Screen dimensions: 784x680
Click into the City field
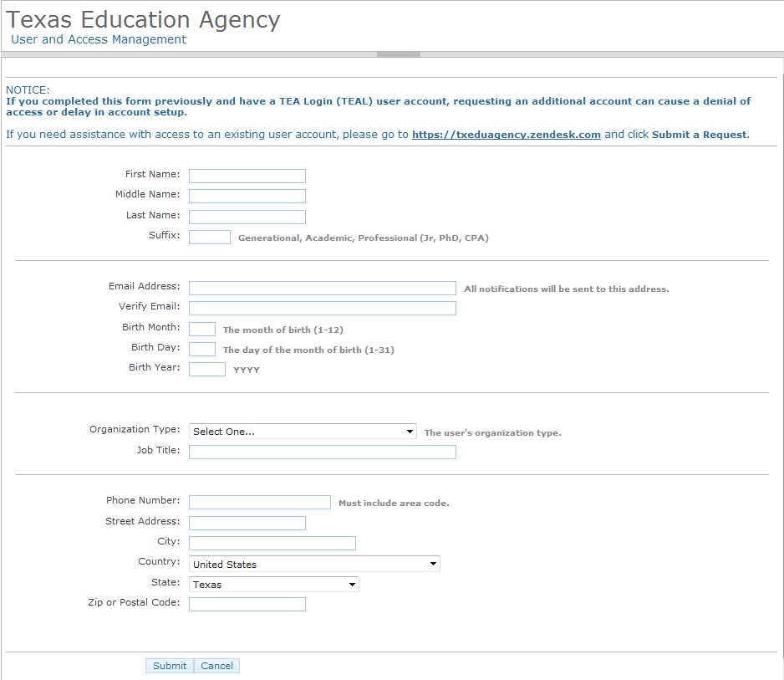point(272,542)
